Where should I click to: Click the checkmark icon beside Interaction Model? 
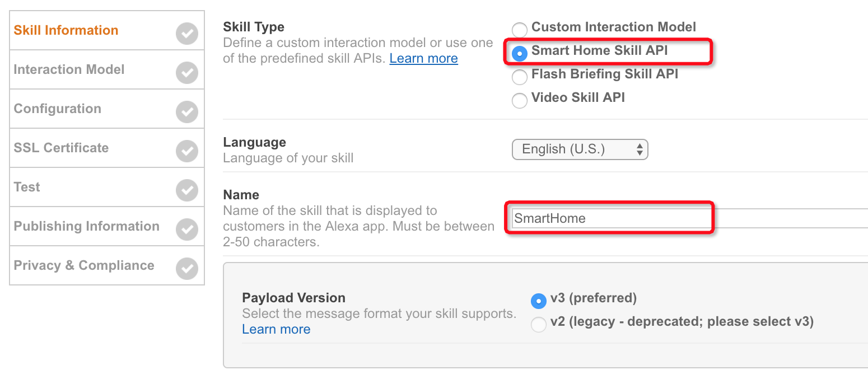(x=186, y=73)
